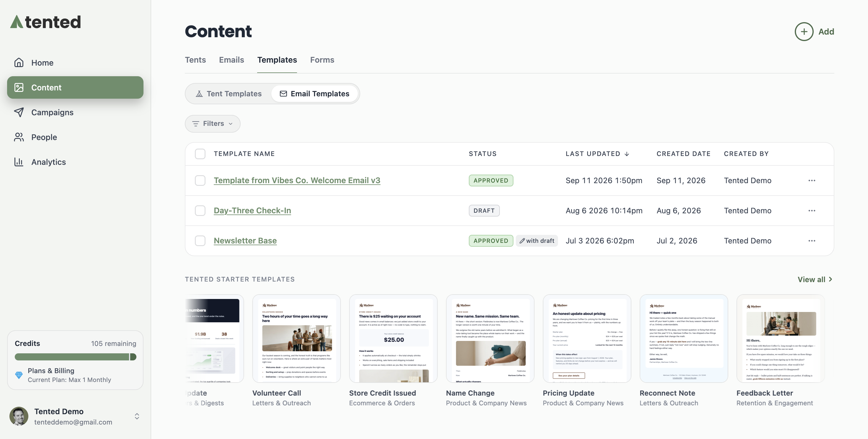
Task: Click the filter lines icon
Action: (195, 124)
